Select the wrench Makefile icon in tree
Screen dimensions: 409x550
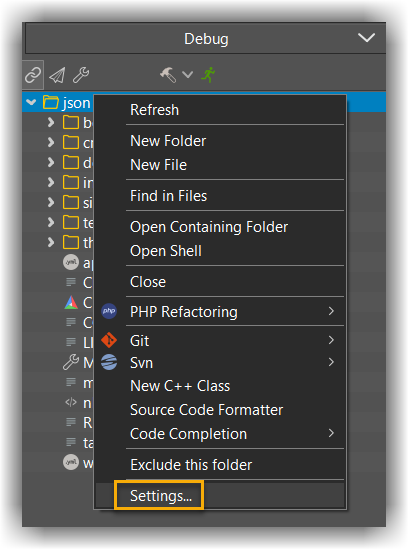click(x=71, y=362)
